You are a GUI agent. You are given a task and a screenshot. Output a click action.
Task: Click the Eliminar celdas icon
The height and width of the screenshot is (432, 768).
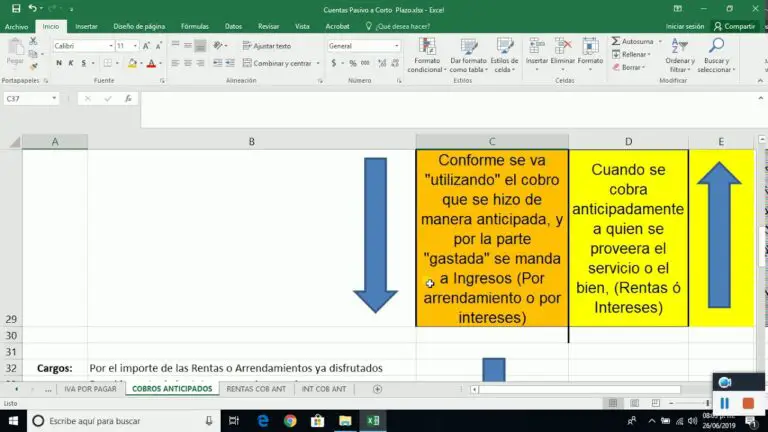563,52
